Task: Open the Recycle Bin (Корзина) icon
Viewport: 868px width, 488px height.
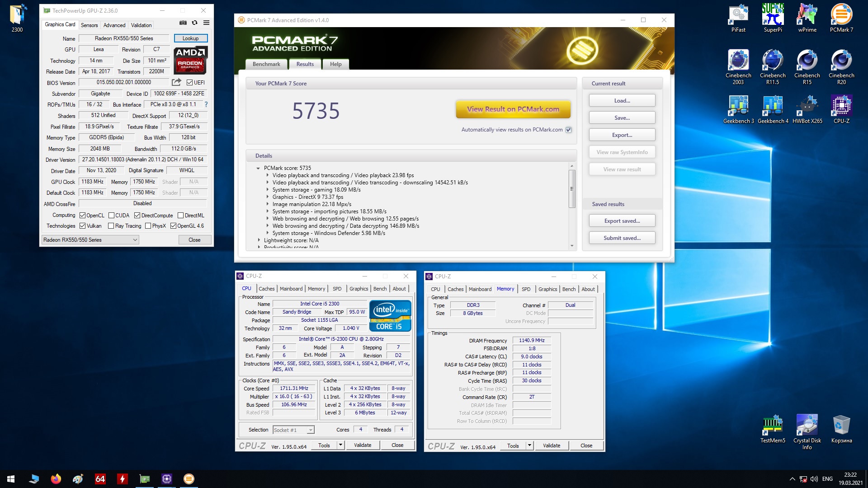Action: [841, 429]
